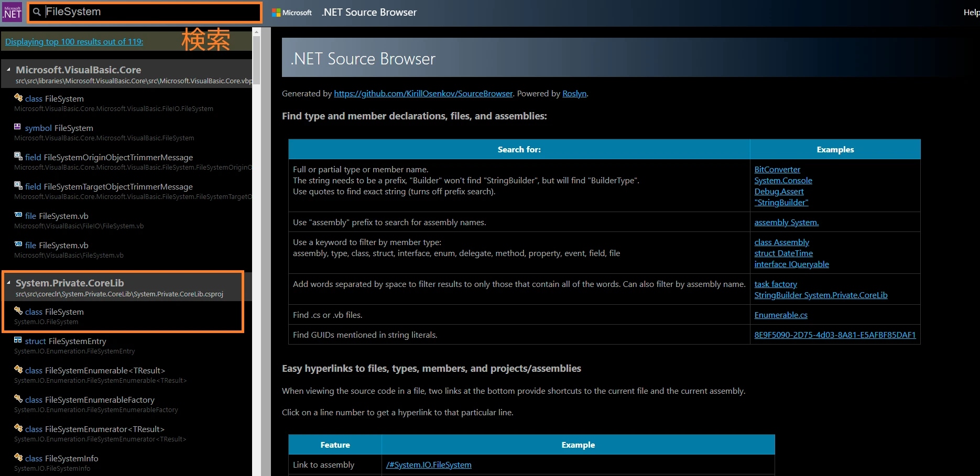Click the field icon for FileSystemTargetObjectTrimmerMessage
Viewport: 980px width, 476px height.
[x=18, y=185]
